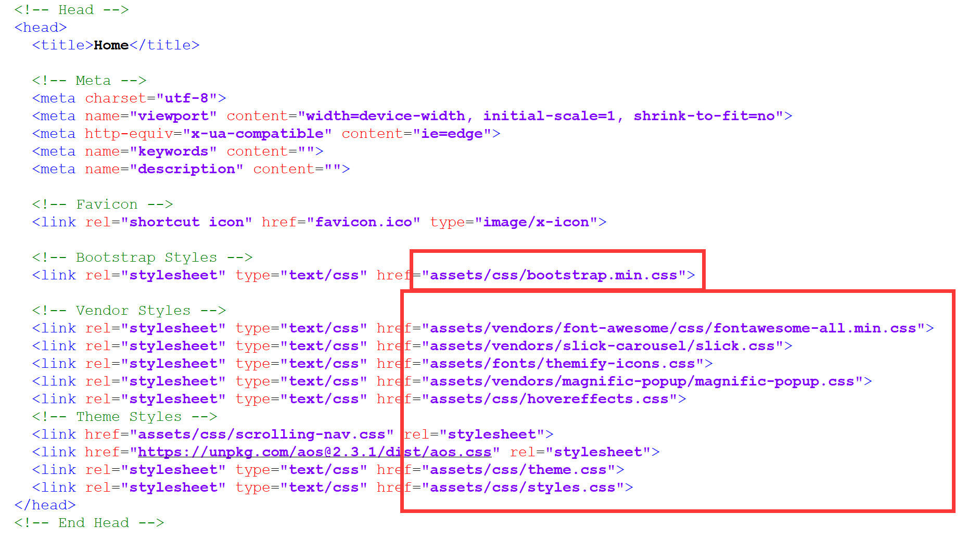Click the hovereffects.css path
980x552 pixels.
pyautogui.click(x=549, y=399)
